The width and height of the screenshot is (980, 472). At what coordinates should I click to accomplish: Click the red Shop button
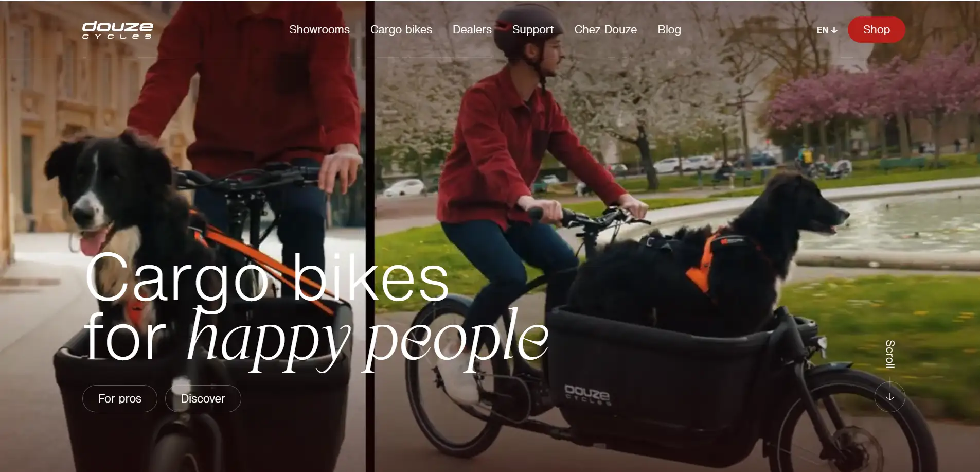876,30
